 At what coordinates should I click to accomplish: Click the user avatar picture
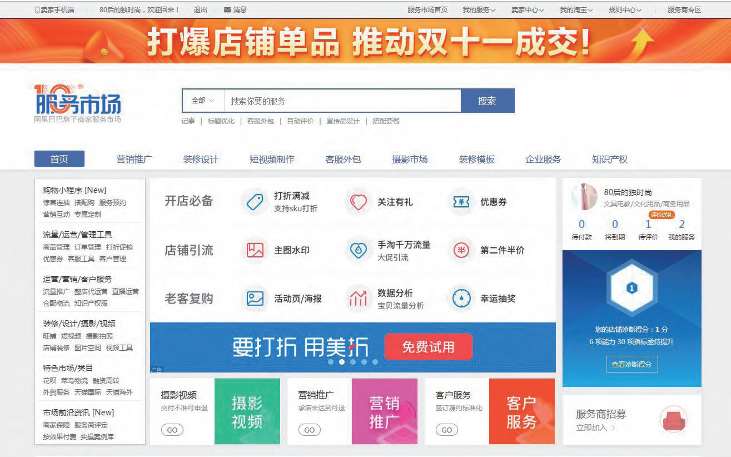point(584,196)
